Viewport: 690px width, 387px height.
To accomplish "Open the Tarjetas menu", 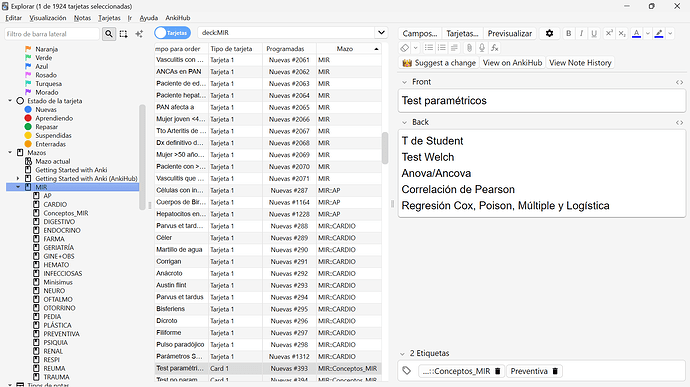I will 109,18.
